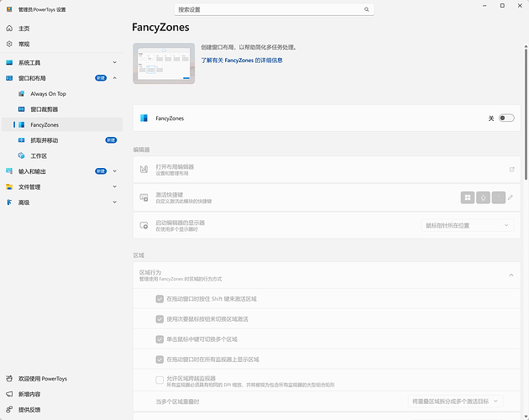Click the 激活快捷键 row icon
This screenshot has width=529, height=420.
click(144, 197)
